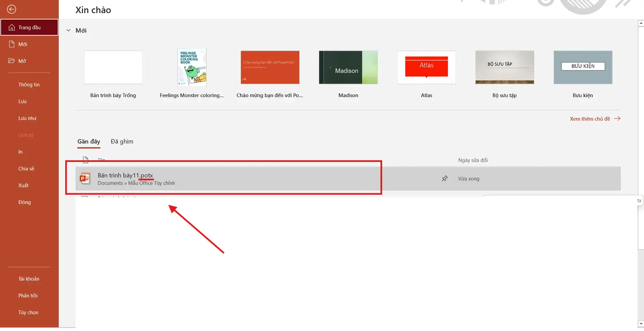Open the In print menu
Screen dimensions: 644x331
[20, 152]
